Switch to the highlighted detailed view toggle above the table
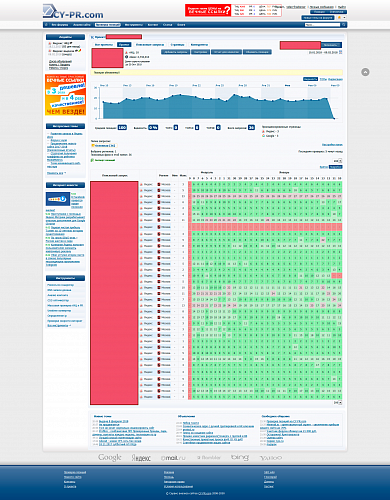 pyautogui.click(x=336, y=167)
